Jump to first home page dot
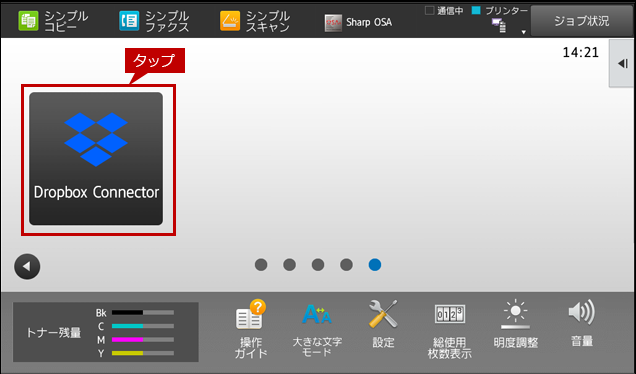 261,265
